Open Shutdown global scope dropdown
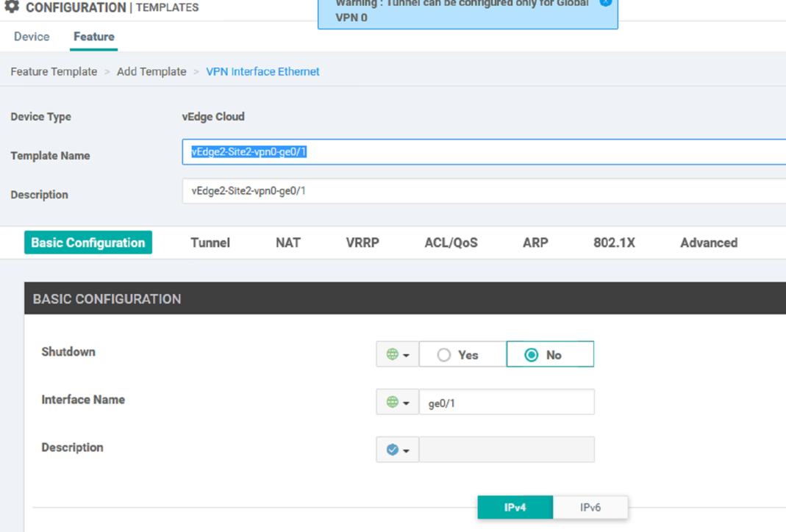This screenshot has width=786, height=532. (x=398, y=355)
